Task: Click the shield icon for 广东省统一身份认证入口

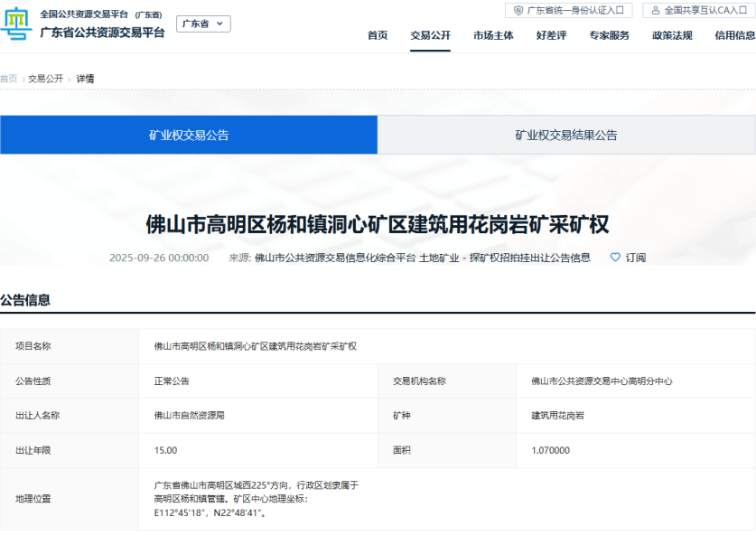Action: (x=518, y=11)
